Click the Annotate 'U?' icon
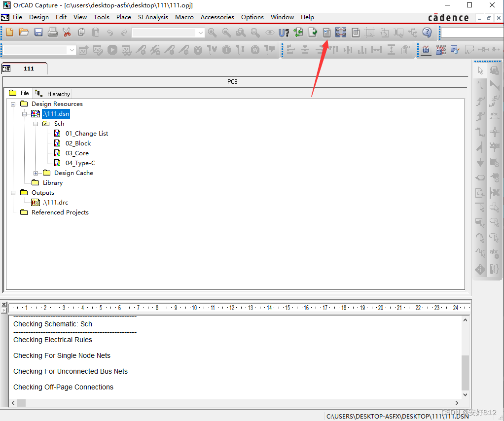Image resolution: width=504 pixels, height=421 pixels. pos(284,33)
